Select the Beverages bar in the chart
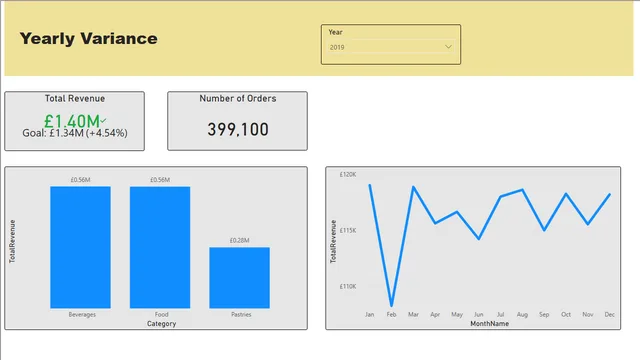The height and width of the screenshot is (360, 640). coord(80,247)
